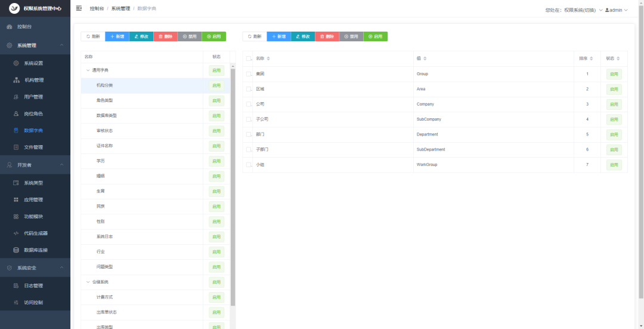Click the bird logo in header
The height and width of the screenshot is (329, 644).
click(14, 8)
